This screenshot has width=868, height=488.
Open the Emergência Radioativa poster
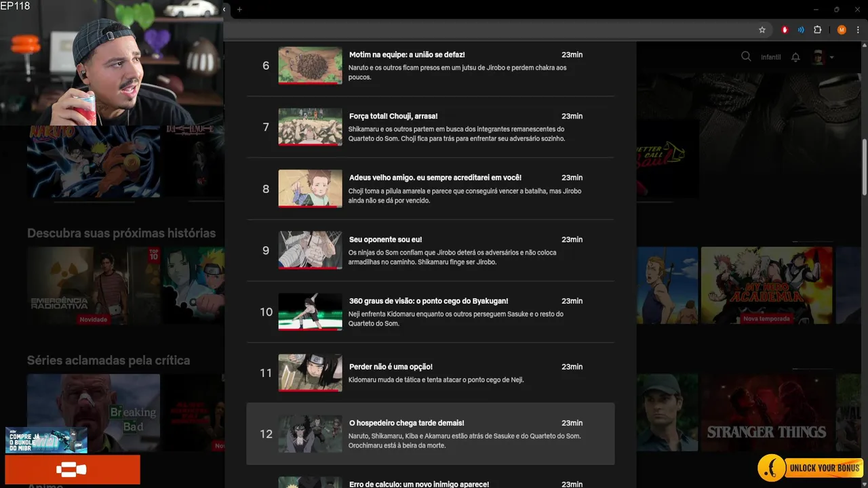[94, 285]
